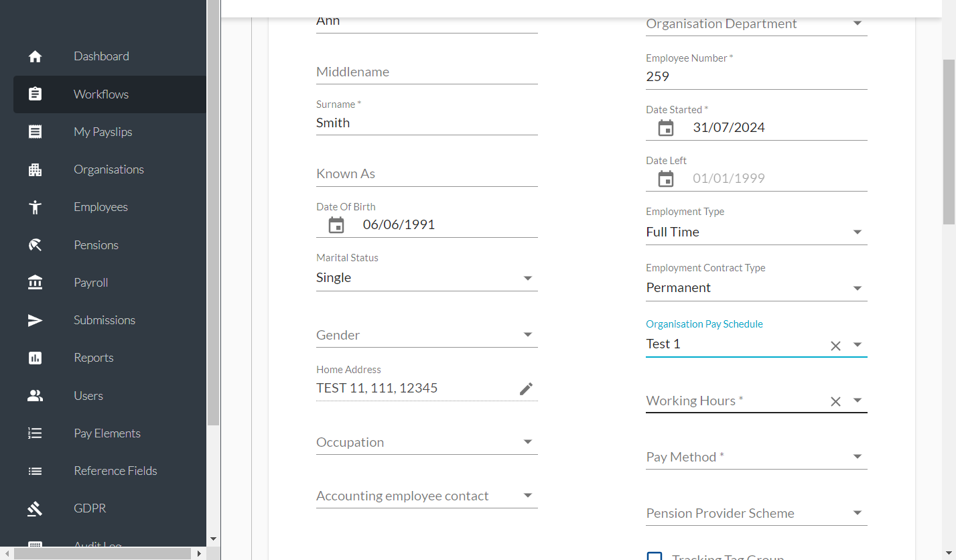Open the Marital Status dropdown
This screenshot has width=956, height=560.
point(528,278)
